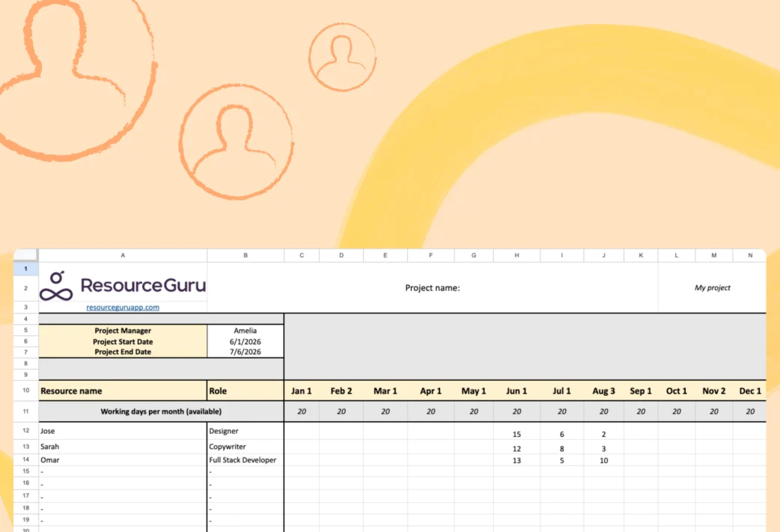This screenshot has width=780, height=532.
Task: Select the 'Full Stack Developer' role cell
Action: pyautogui.click(x=246, y=460)
